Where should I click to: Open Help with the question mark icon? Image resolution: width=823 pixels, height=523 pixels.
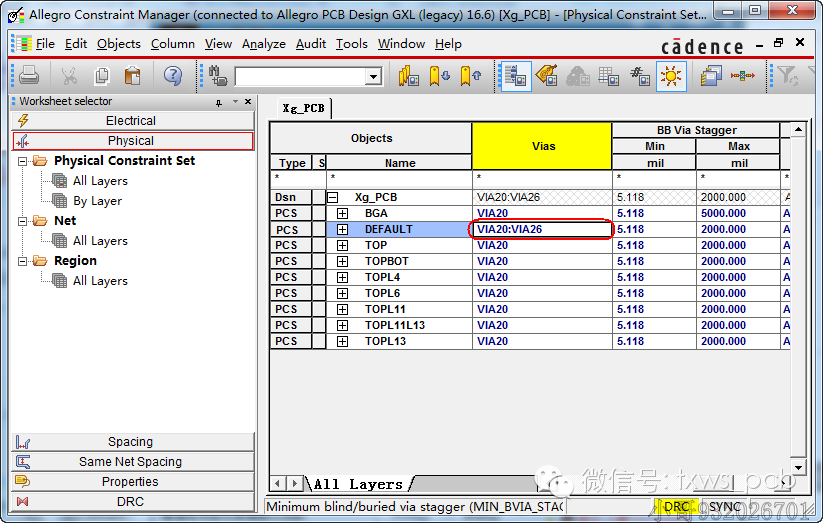click(173, 76)
